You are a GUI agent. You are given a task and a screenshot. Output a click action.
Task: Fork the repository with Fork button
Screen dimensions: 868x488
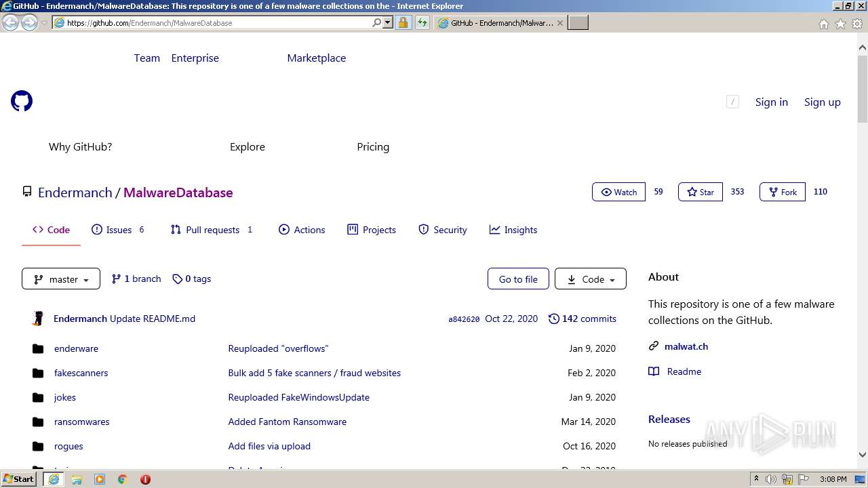pyautogui.click(x=783, y=192)
